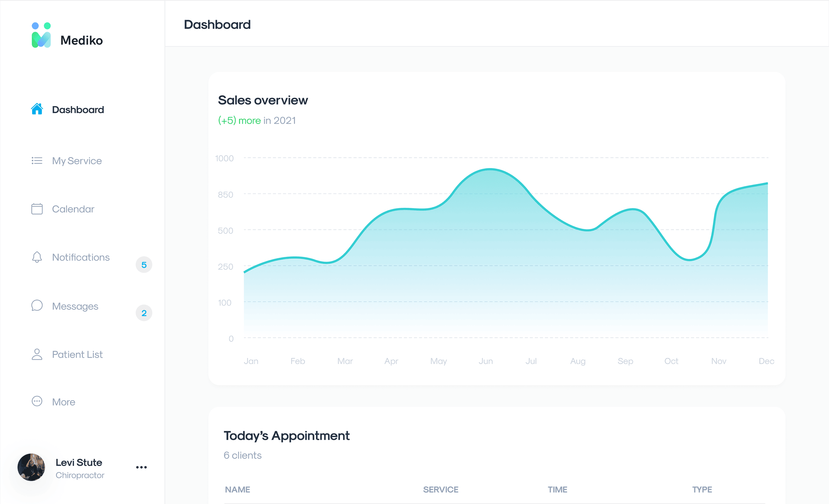Open unread Messages badge showing 2

coord(144,313)
